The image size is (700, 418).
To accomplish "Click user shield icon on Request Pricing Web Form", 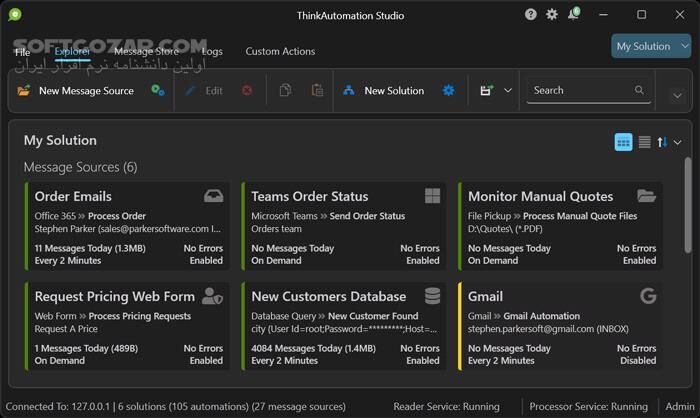I will [212, 296].
